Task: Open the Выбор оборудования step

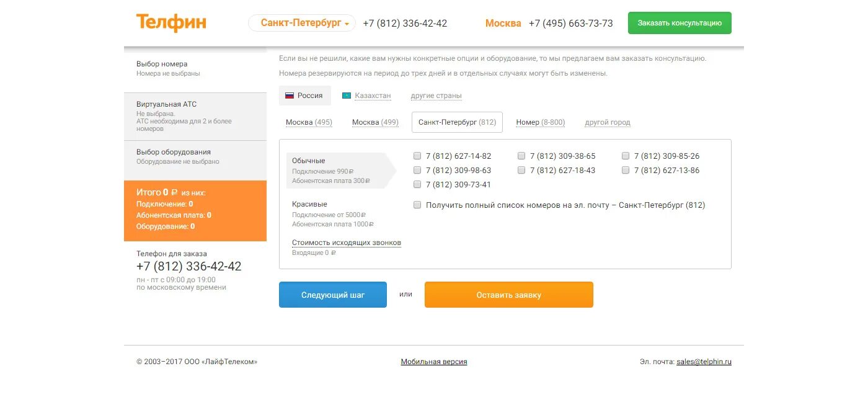Action: click(195, 160)
